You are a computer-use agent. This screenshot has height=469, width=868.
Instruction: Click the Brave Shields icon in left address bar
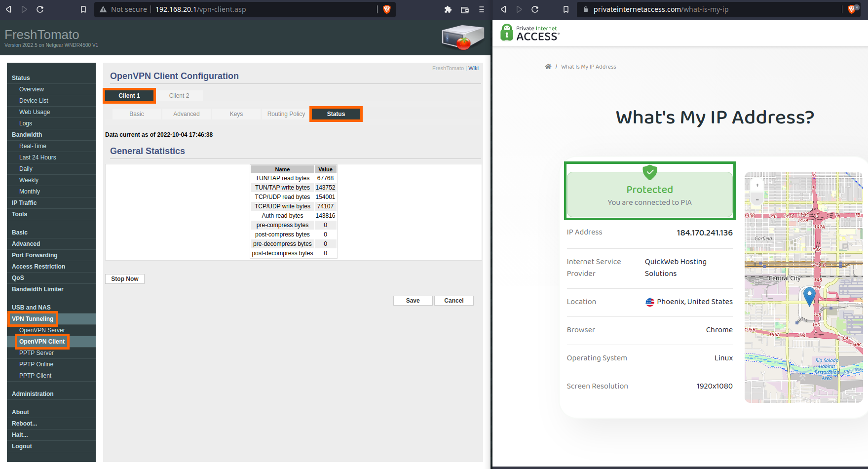tap(386, 9)
